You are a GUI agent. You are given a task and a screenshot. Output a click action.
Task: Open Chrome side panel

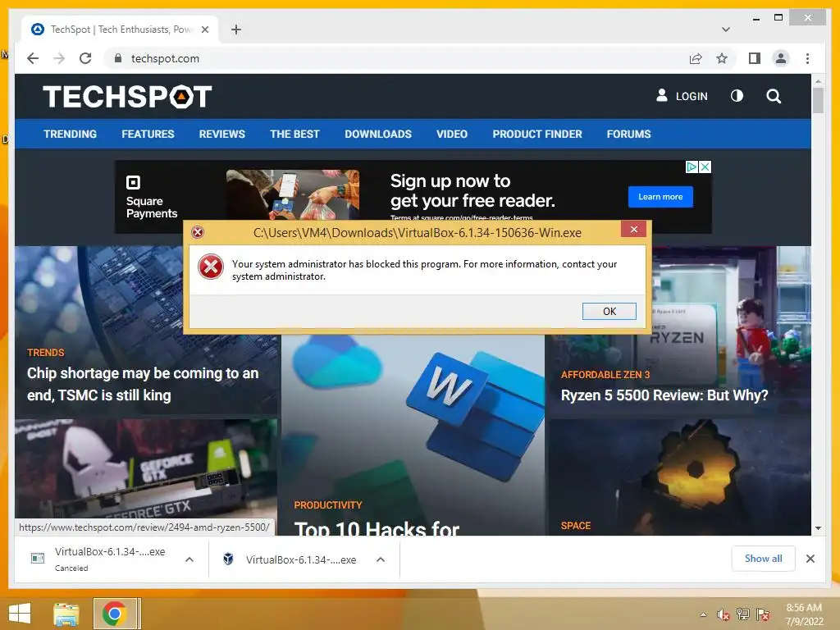tap(755, 58)
